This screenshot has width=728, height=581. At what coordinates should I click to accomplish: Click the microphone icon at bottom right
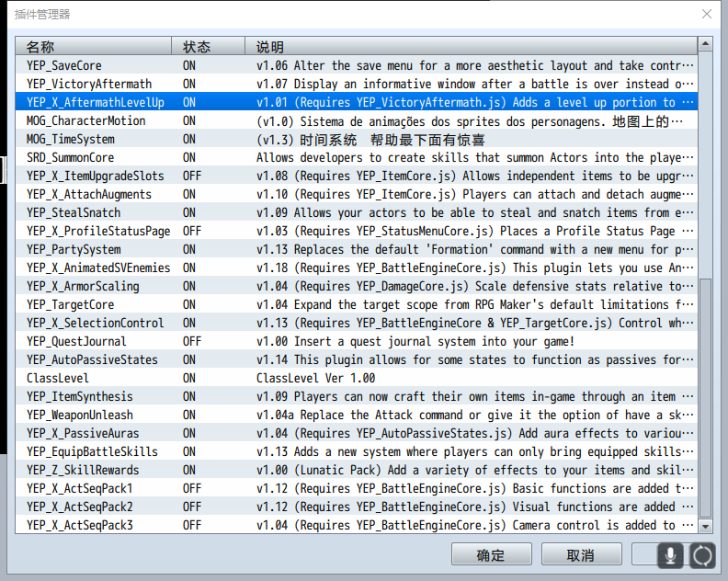(x=670, y=555)
